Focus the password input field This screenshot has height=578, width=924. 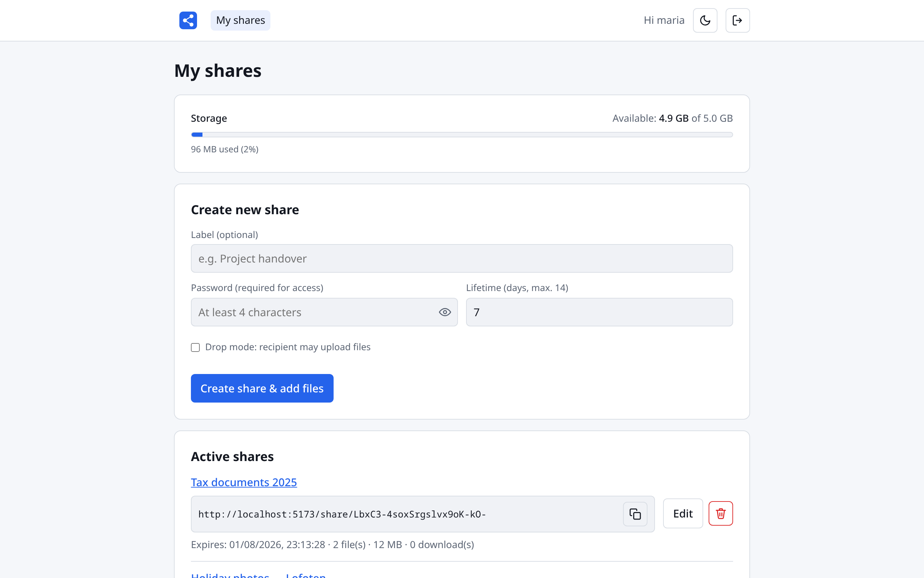click(324, 312)
